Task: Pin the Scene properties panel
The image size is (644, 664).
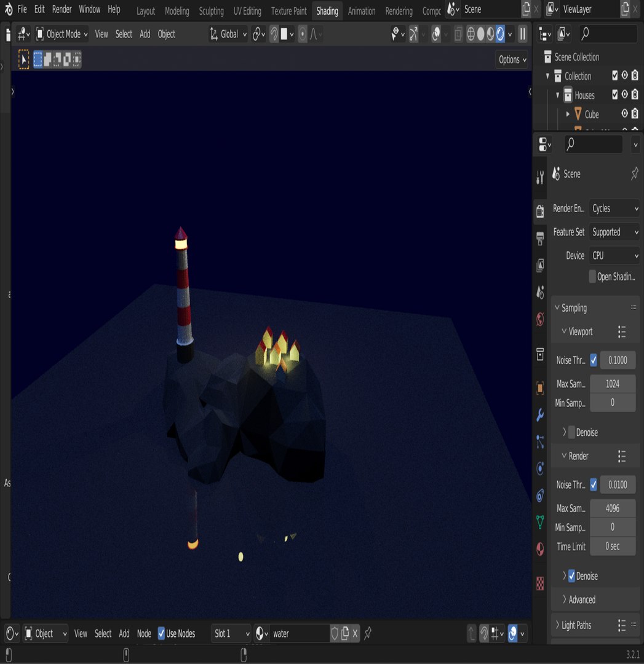Action: click(634, 173)
